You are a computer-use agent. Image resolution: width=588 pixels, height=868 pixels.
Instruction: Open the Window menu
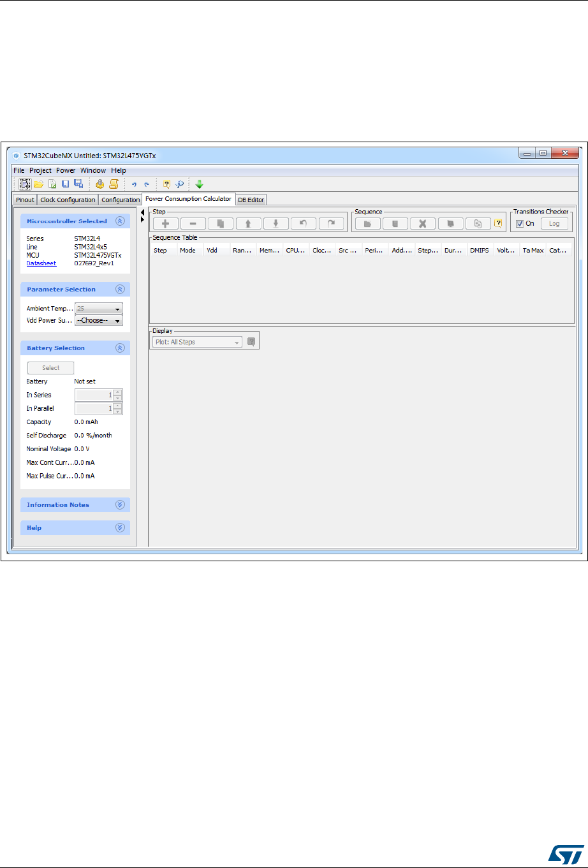(x=93, y=170)
